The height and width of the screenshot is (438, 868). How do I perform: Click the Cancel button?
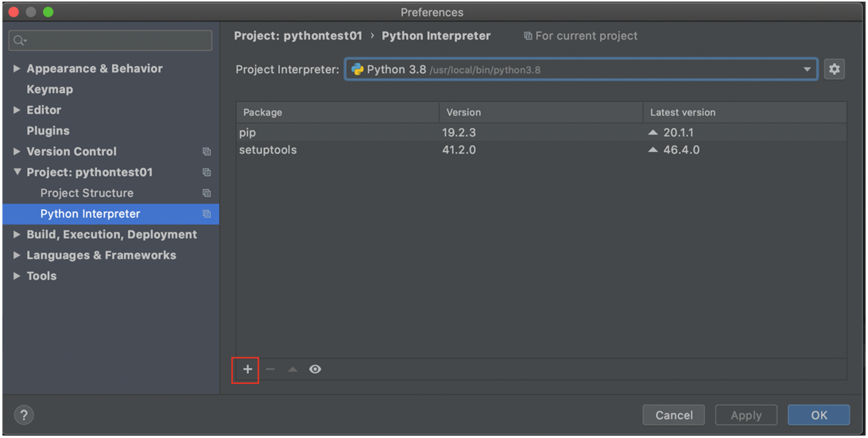point(674,415)
